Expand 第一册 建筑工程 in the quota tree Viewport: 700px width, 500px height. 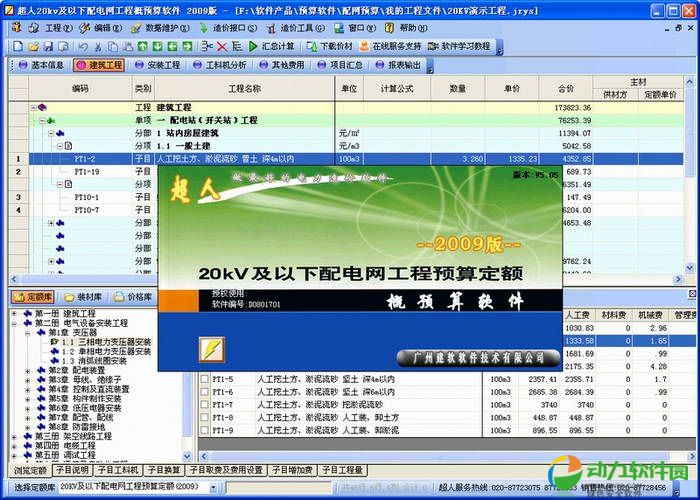point(14,313)
